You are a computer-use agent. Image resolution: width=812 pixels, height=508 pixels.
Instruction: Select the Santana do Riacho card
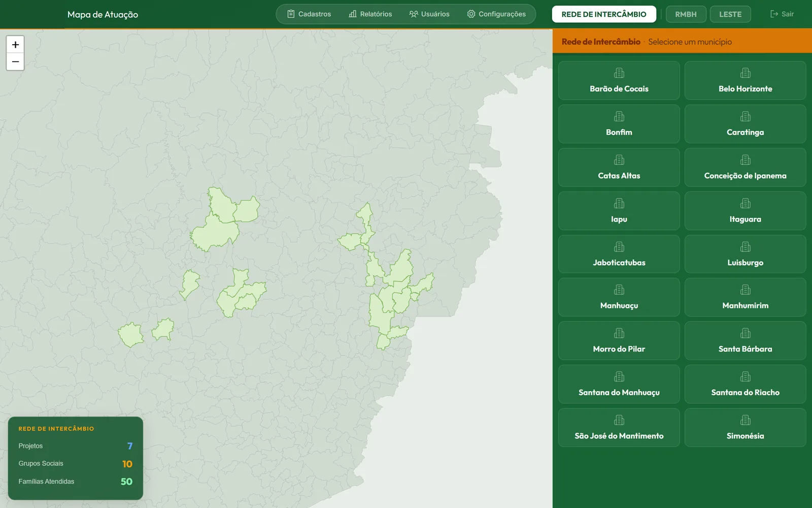point(745,384)
